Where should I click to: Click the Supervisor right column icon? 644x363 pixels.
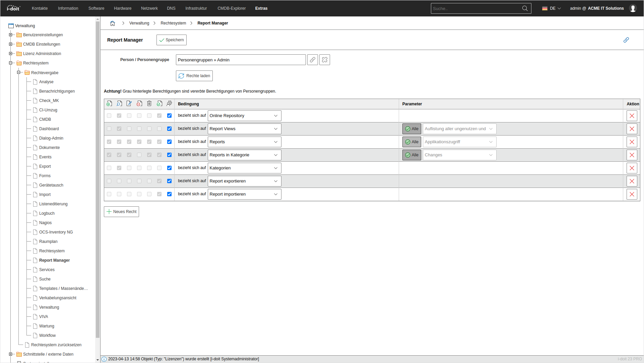[169, 104]
